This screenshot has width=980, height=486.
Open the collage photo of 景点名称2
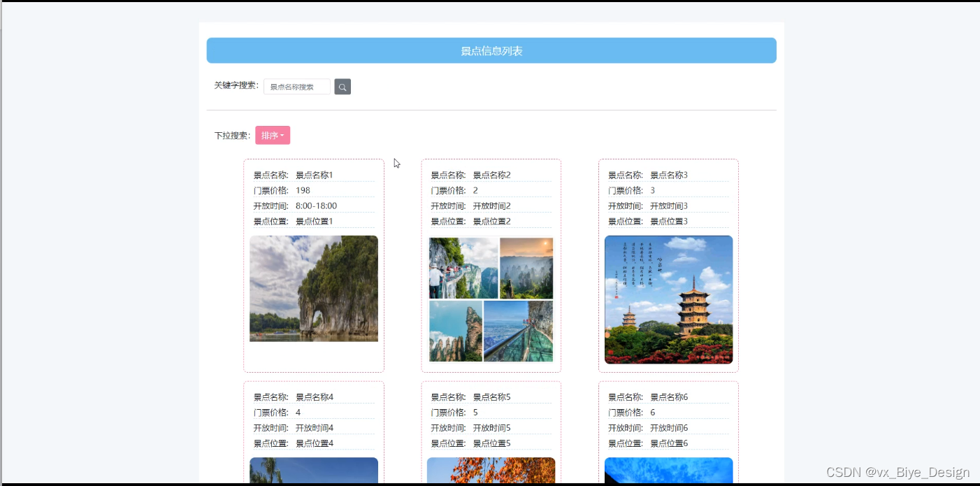click(491, 300)
